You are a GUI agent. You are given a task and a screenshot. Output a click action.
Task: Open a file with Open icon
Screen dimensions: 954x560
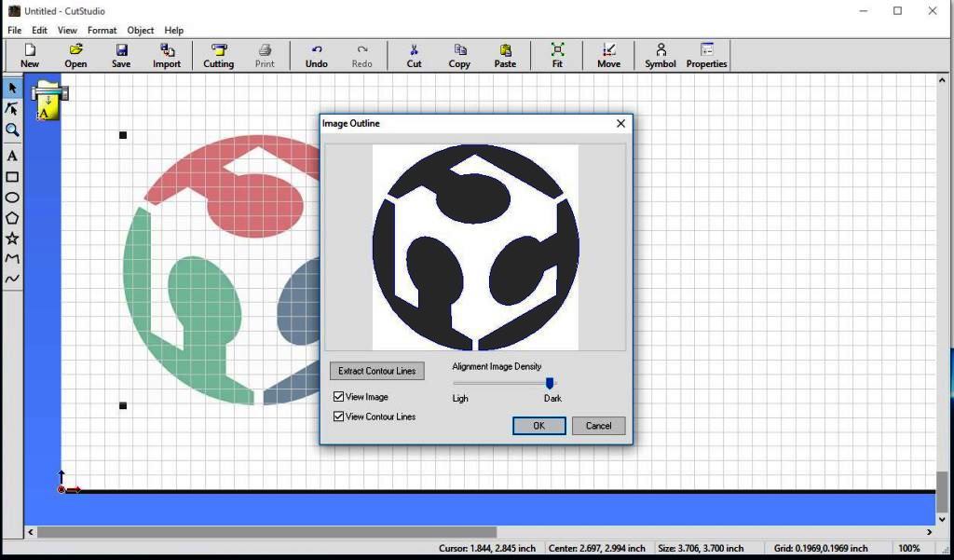coord(75,56)
